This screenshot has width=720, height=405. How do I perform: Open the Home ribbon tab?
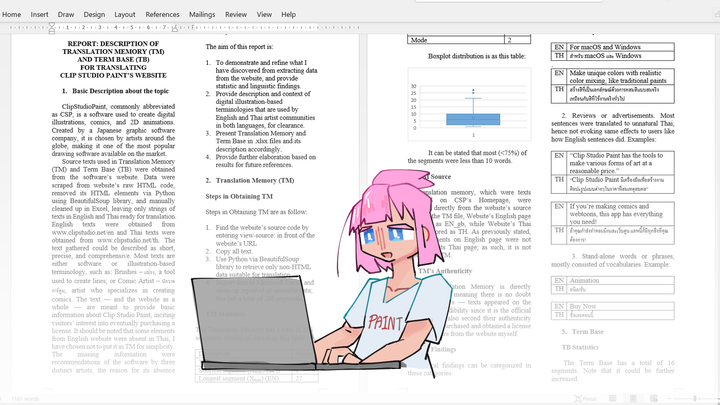11,14
